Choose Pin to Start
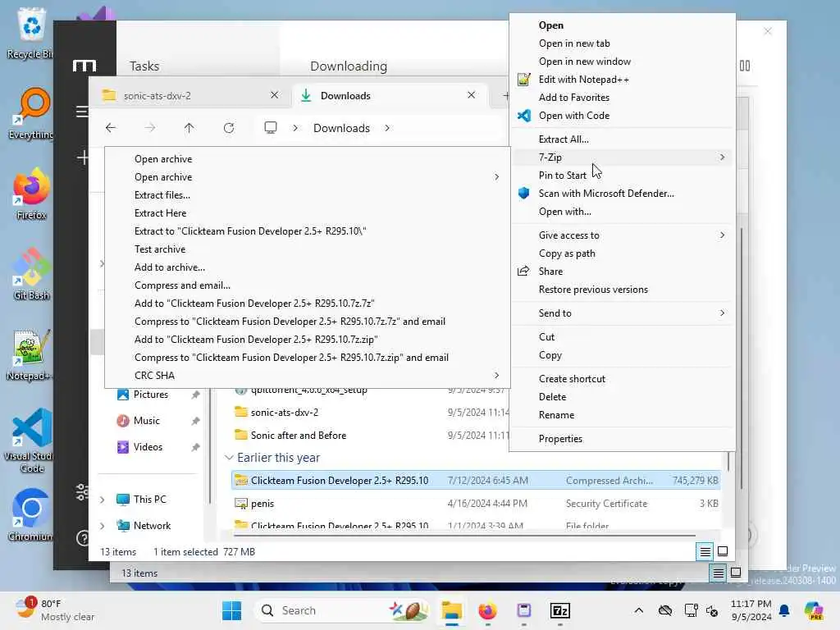 click(x=623, y=176)
